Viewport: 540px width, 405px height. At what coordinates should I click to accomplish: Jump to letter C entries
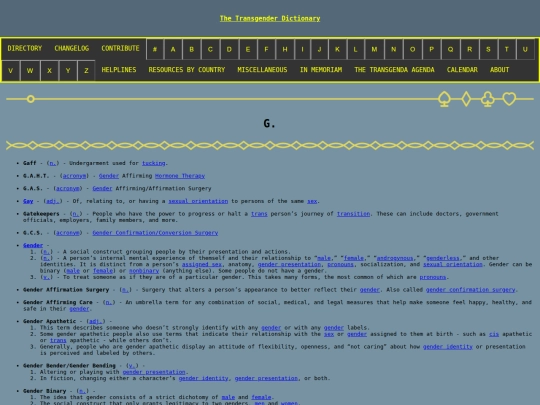point(210,49)
